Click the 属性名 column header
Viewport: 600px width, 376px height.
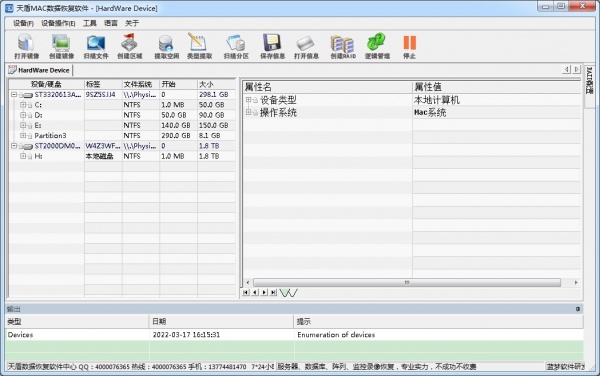(x=328, y=87)
